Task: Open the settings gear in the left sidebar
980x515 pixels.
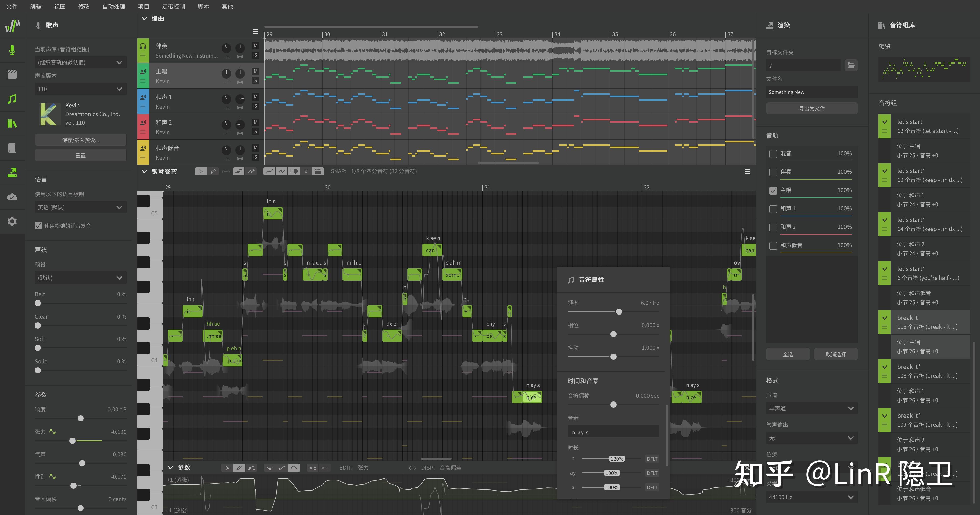Action: [x=12, y=221]
